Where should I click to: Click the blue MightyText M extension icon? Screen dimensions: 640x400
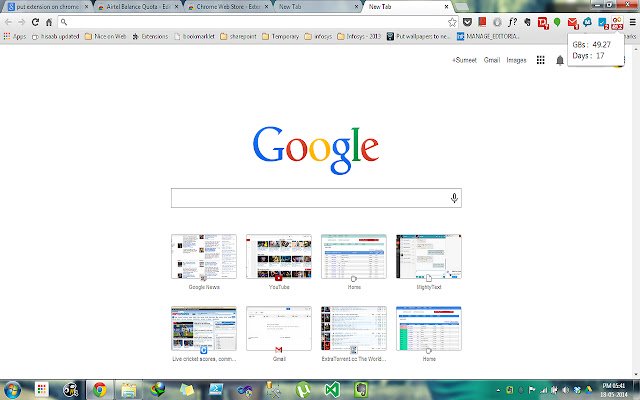(x=587, y=22)
